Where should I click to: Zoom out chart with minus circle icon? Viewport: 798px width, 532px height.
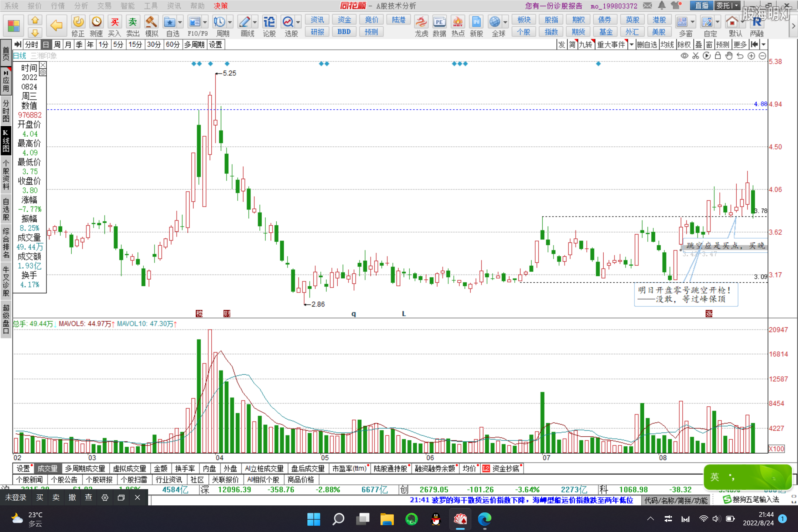(x=763, y=56)
